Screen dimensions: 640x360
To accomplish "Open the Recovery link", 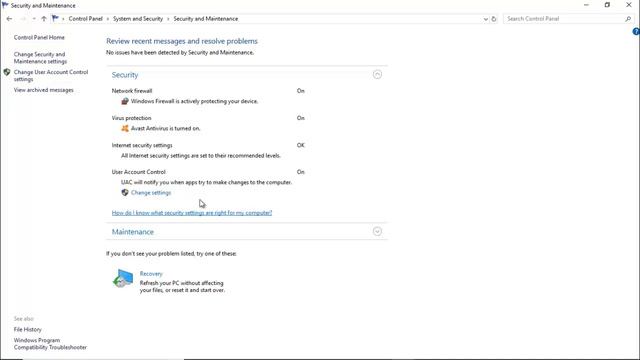I will click(x=151, y=273).
